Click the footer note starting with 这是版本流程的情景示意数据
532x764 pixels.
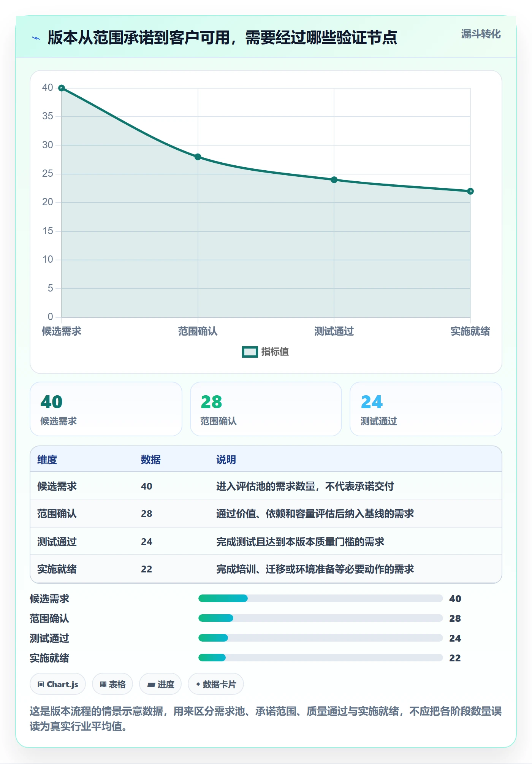click(x=266, y=718)
